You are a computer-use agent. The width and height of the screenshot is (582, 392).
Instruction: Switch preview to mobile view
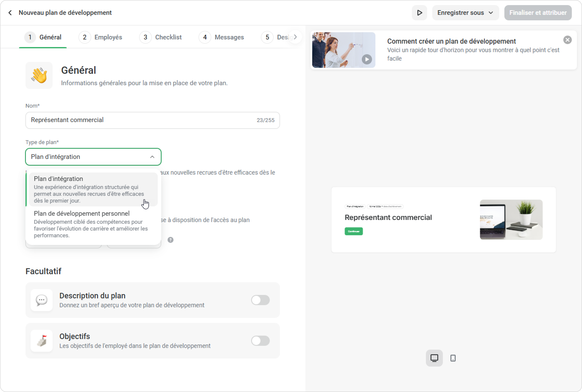[453, 358]
